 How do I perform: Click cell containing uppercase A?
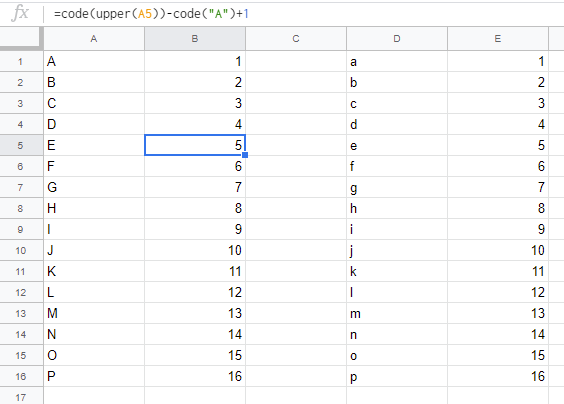tap(94, 62)
